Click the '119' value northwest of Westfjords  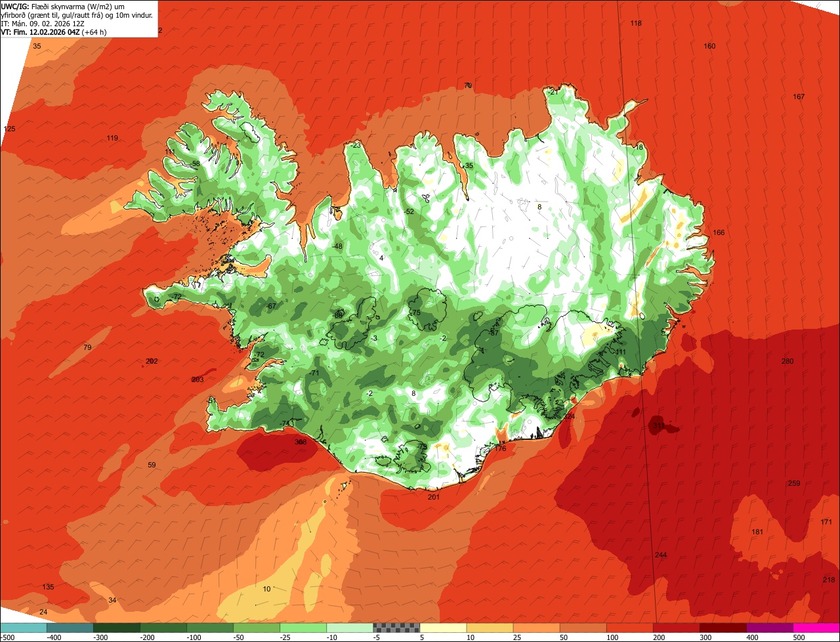tap(112, 138)
